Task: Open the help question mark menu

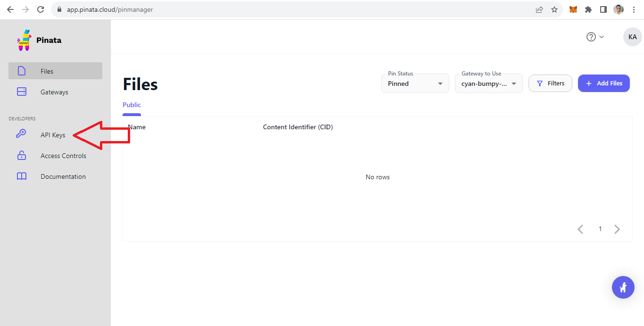Action: tap(594, 37)
